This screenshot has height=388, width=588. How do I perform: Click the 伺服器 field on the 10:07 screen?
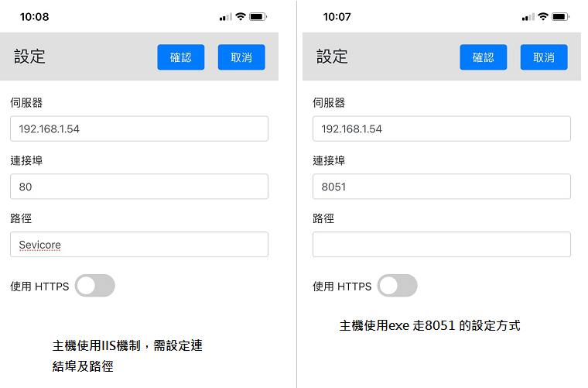[441, 129]
